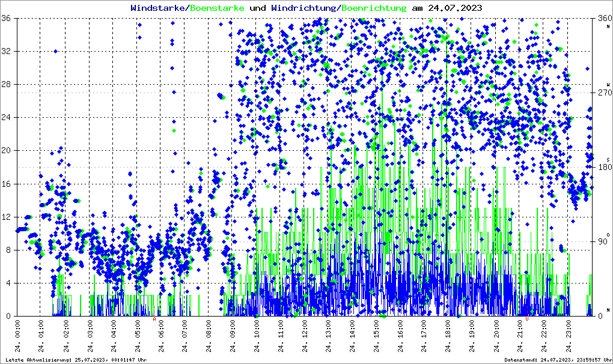This screenshot has height=364, width=613.
Task: Click the 'Windstarke' title text
Action: [159, 8]
